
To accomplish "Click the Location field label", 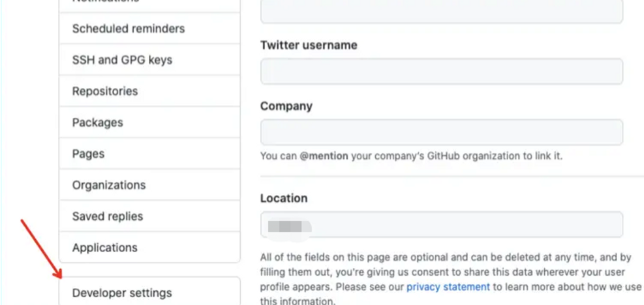I will (284, 198).
